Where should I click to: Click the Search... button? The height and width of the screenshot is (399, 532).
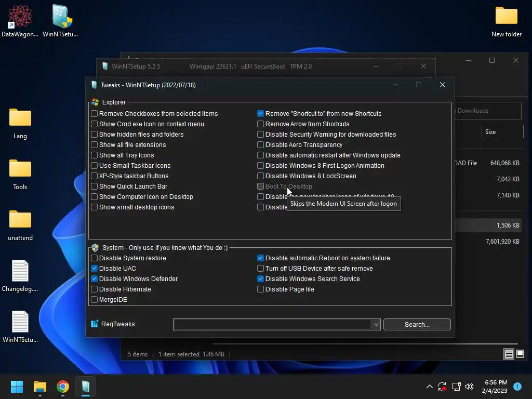coord(417,324)
